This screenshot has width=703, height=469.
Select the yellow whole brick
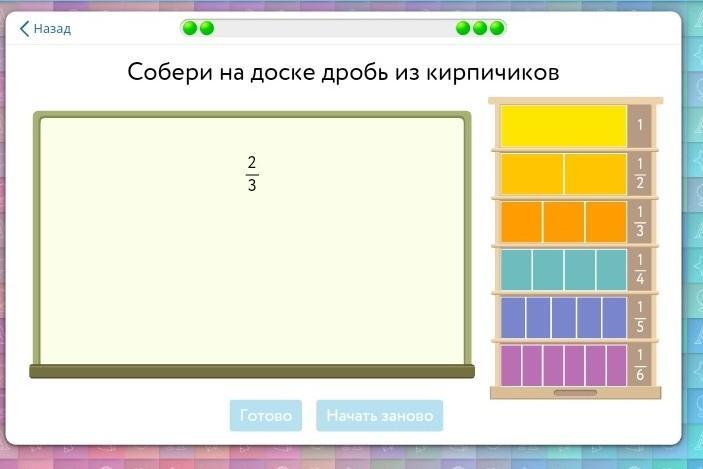click(563, 126)
